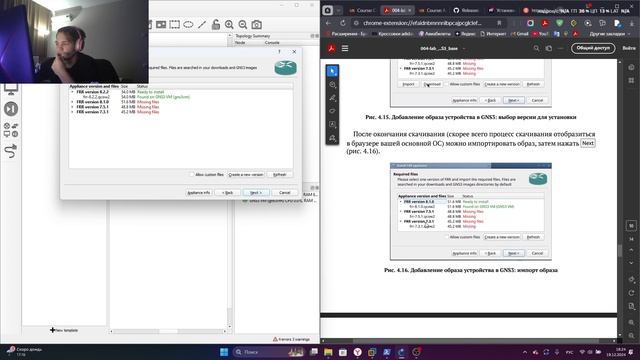The width and height of the screenshot is (640, 360).
Task: Open the security devices category in GNS3 sidebar
Action: (x=11, y=109)
